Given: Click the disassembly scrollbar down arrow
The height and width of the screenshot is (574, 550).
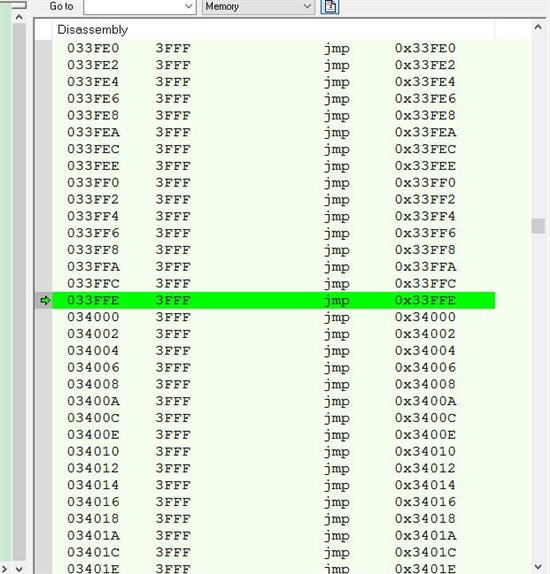Looking at the screenshot, I should click(538, 567).
